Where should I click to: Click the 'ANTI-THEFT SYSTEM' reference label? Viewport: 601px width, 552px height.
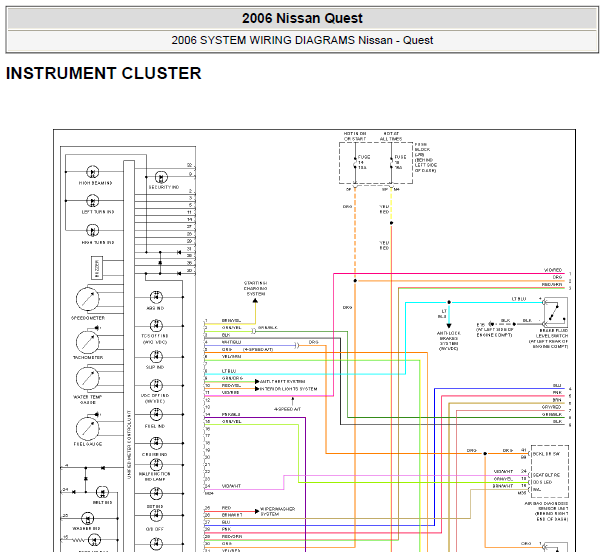point(282,382)
